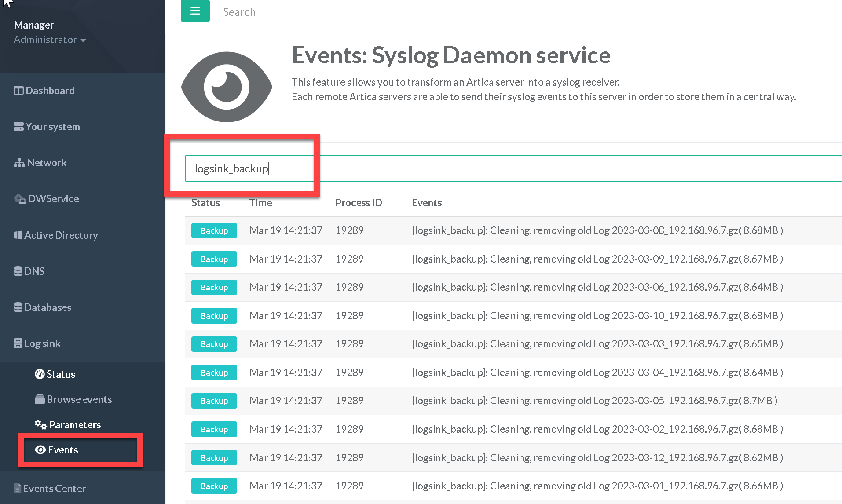Click the top Search field
This screenshot has width=842, height=504.
coord(239,12)
